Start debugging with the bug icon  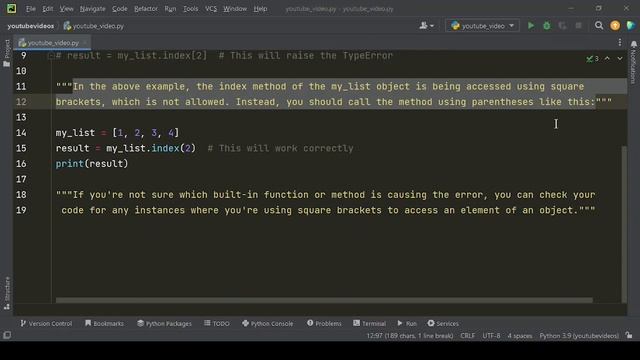[x=547, y=26]
